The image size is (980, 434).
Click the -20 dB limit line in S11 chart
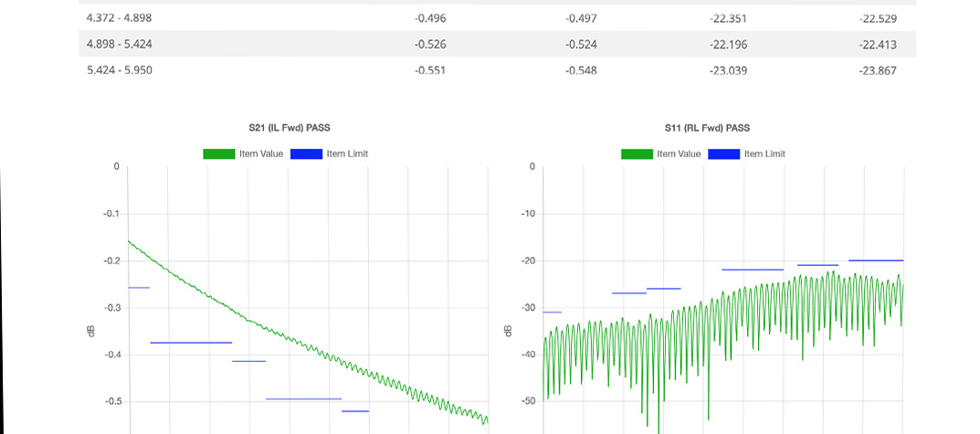[x=875, y=260]
